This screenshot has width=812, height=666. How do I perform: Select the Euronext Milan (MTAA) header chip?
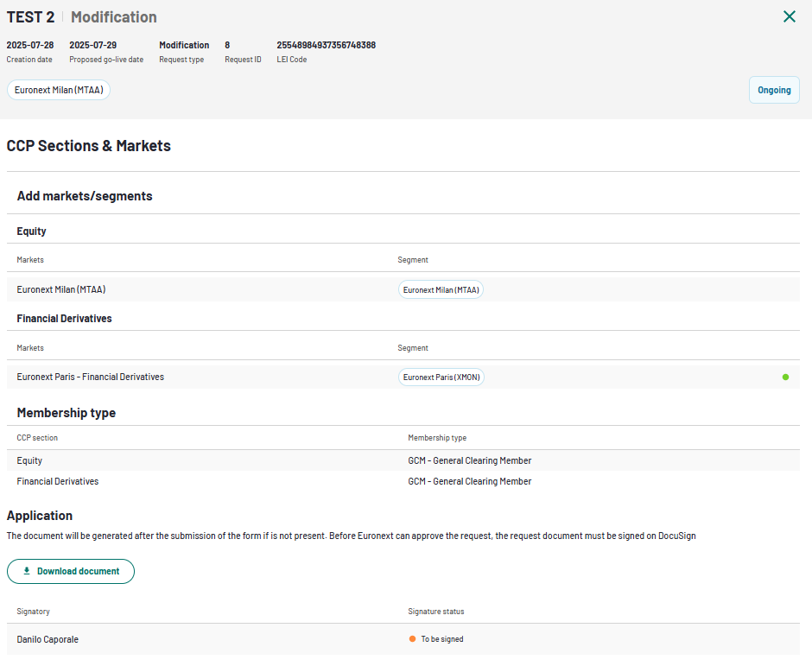pyautogui.click(x=59, y=90)
